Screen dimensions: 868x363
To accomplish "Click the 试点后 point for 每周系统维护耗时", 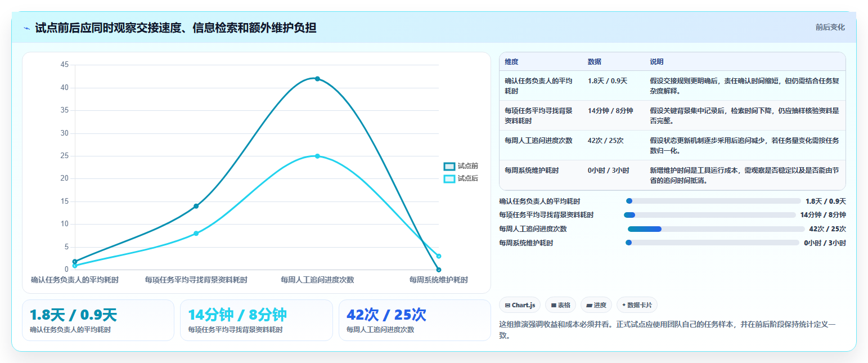I will 439,256.
